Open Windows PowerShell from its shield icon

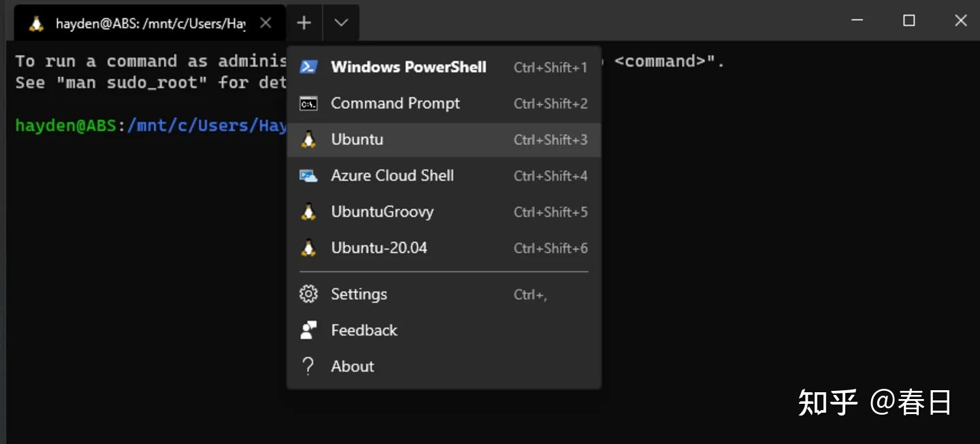coord(308,66)
